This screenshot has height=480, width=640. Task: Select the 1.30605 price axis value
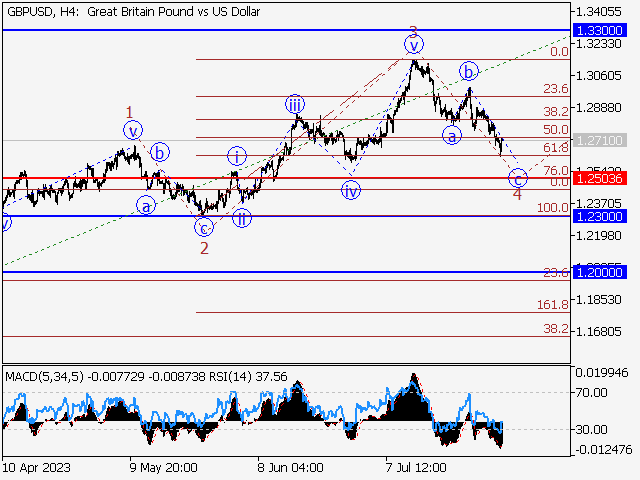[x=599, y=76]
